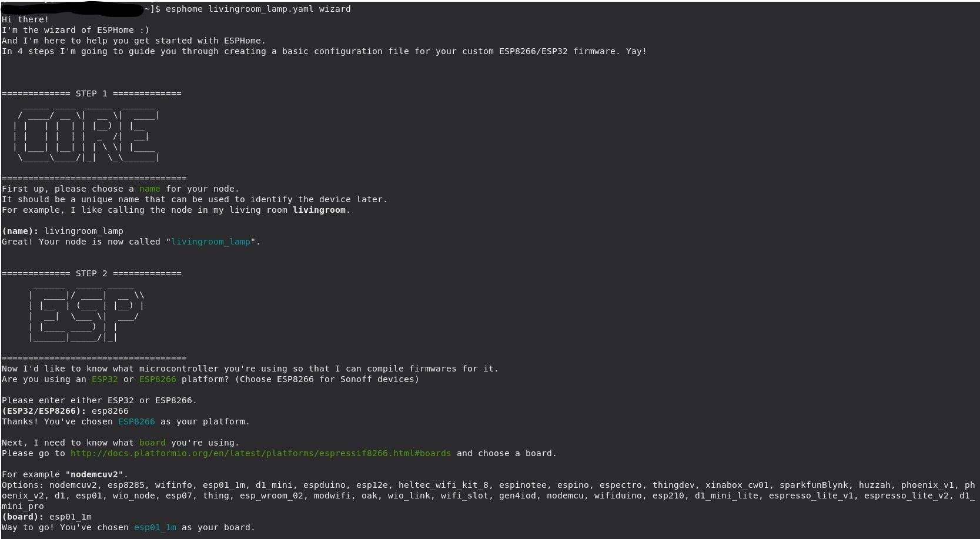Click 'heltec_wifi_kit_8' in the Options list
The width and height of the screenshot is (980, 539).
(443, 485)
